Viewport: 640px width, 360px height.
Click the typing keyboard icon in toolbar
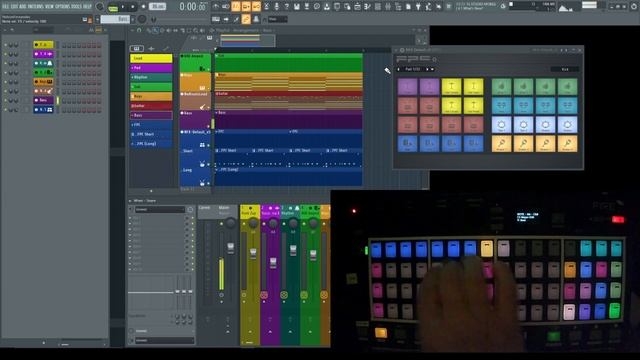click(216, 19)
